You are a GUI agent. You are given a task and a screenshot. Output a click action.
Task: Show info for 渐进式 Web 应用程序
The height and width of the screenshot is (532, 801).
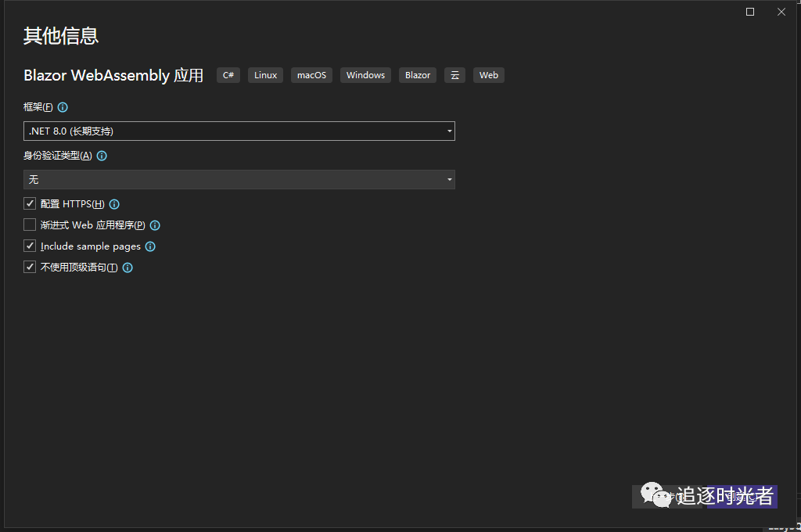pyautogui.click(x=155, y=225)
